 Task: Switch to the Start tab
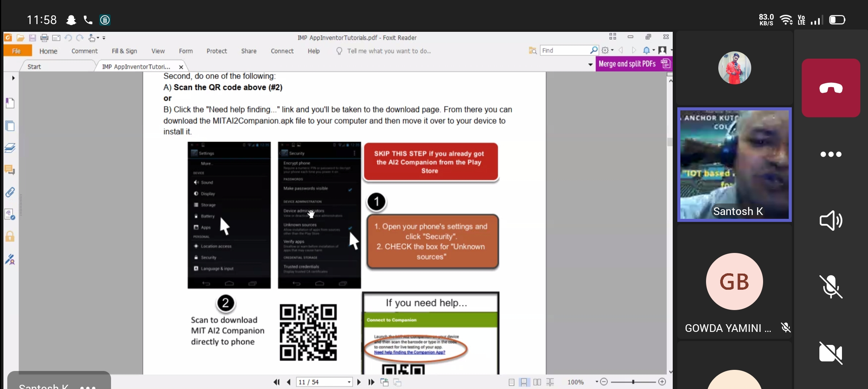click(34, 67)
